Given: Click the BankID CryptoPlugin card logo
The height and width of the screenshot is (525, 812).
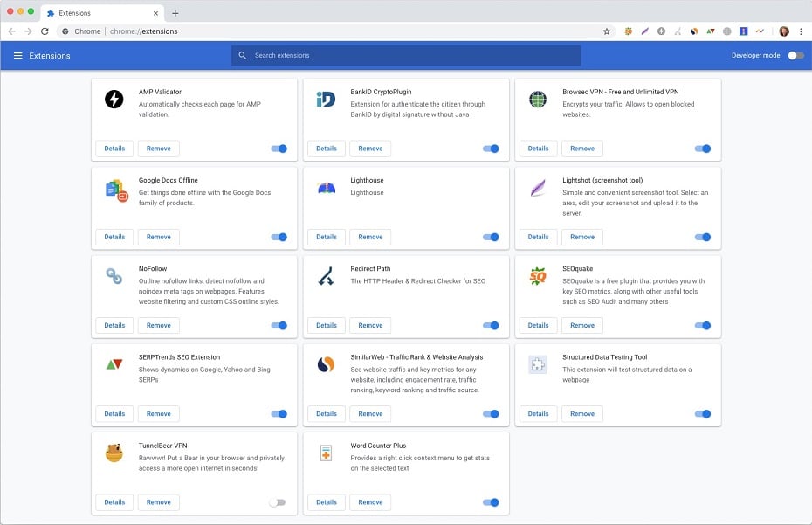Looking at the screenshot, I should tap(326, 99).
